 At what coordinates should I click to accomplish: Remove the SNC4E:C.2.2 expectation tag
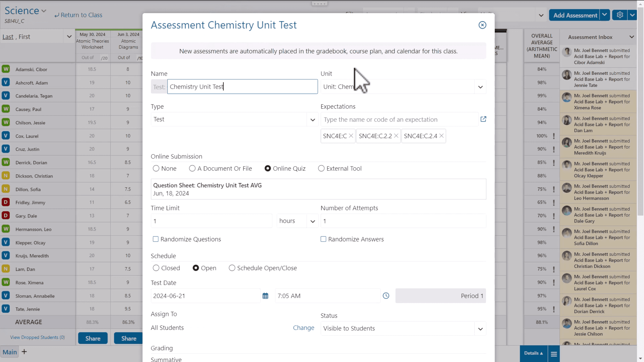[396, 136]
